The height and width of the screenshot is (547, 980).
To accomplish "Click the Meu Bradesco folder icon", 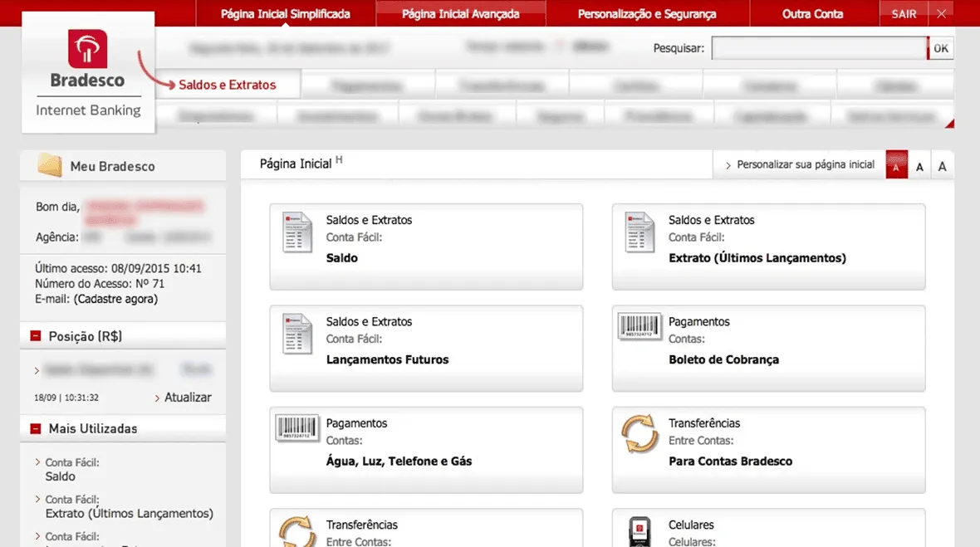I will click(x=49, y=165).
